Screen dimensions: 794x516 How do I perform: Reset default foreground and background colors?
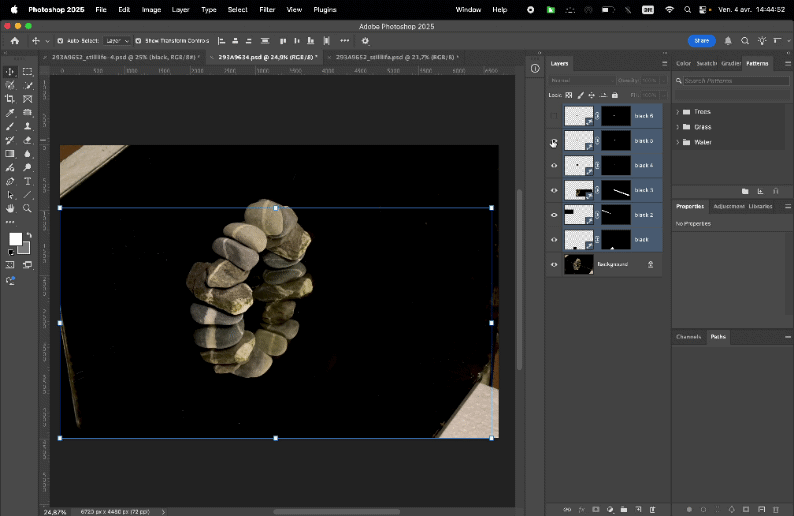[11, 252]
